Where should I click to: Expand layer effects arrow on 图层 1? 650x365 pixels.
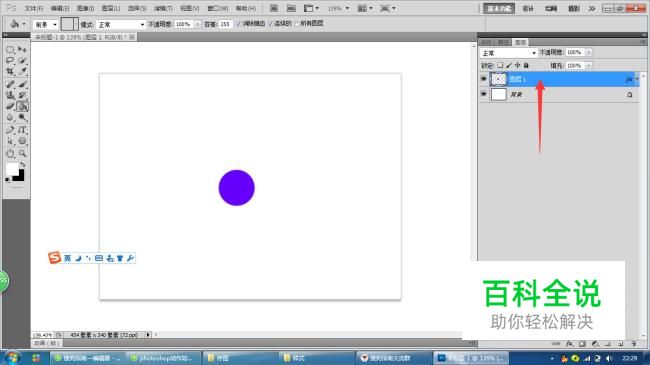click(x=637, y=79)
